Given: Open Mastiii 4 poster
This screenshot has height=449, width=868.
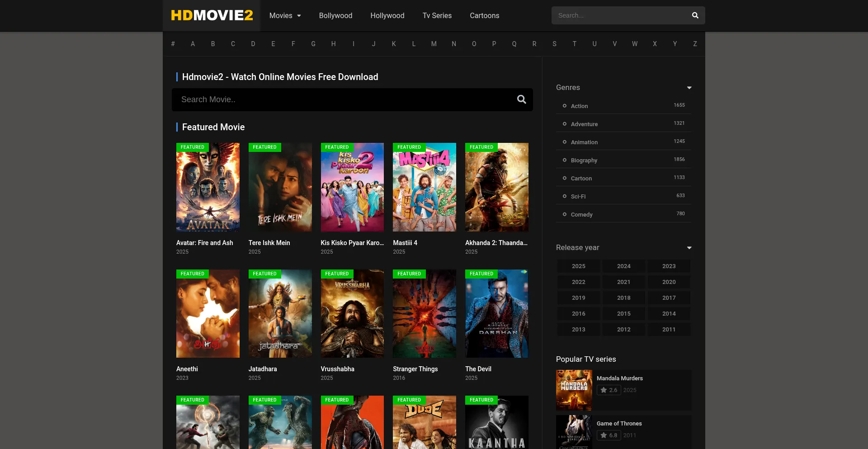Looking at the screenshot, I should tap(425, 187).
